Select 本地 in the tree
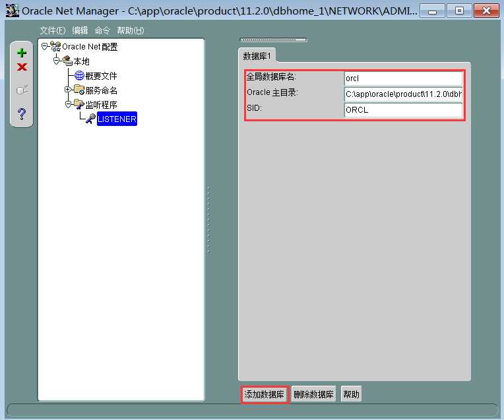Viewport: 504px width, 420px height. click(81, 61)
